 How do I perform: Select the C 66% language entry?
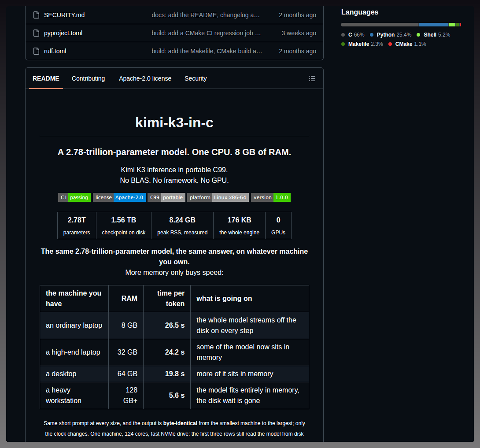(353, 35)
